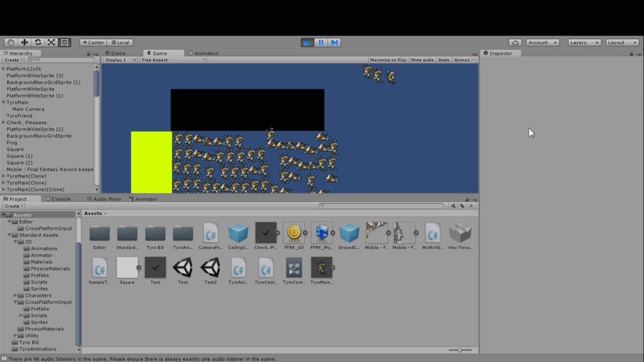Select the FFRK_Gil coin sprite asset

point(293,236)
